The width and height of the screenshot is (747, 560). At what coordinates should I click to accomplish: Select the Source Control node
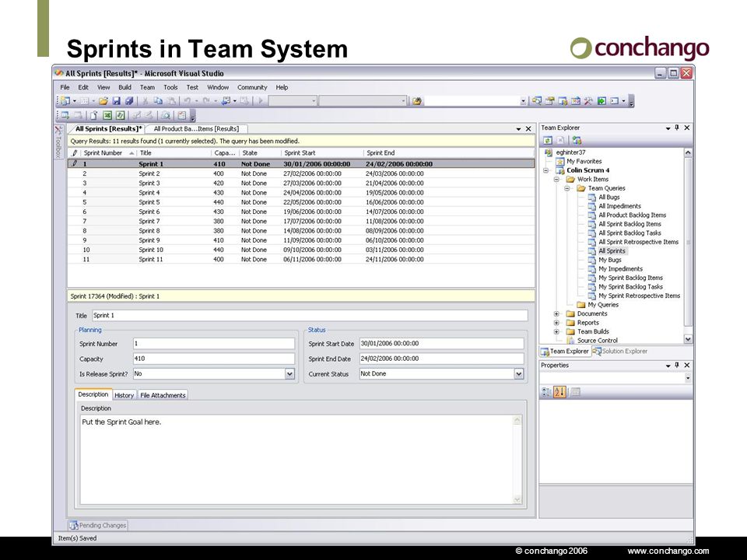click(x=597, y=341)
